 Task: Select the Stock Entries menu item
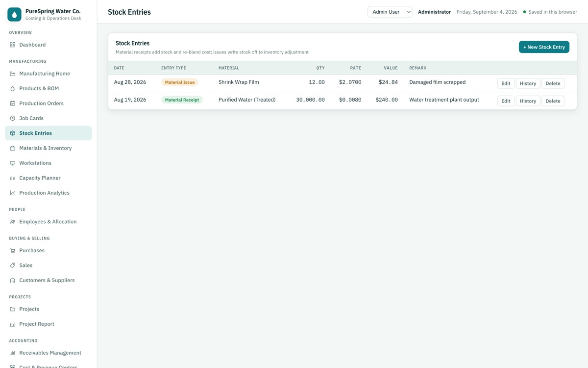[x=49, y=133]
